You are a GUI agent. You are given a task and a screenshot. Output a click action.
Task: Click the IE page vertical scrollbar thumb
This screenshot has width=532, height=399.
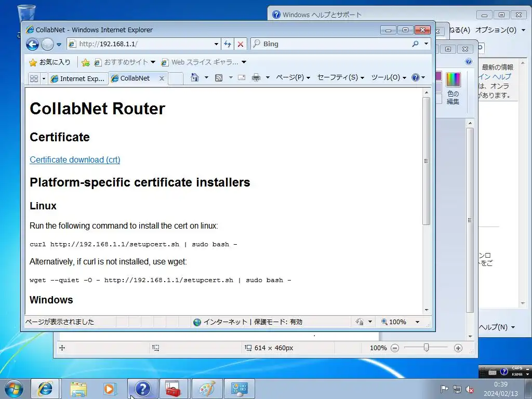(427, 161)
